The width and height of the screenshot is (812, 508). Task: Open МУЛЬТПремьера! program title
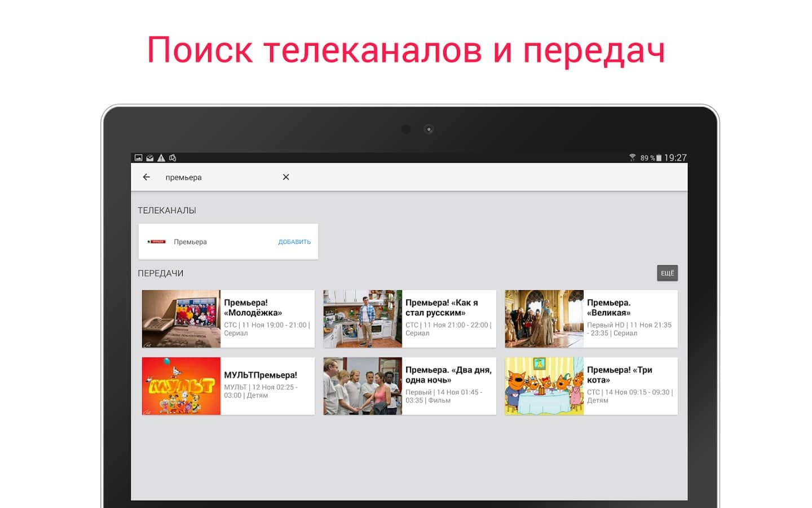click(x=261, y=375)
